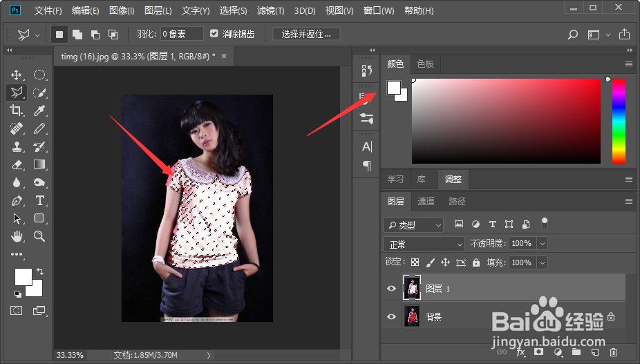640x364 pixels.
Task: Select the Crop tool
Action: tap(17, 111)
